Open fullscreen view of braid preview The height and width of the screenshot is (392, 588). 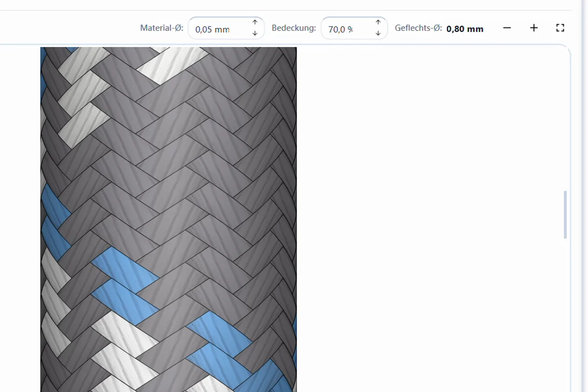point(560,28)
